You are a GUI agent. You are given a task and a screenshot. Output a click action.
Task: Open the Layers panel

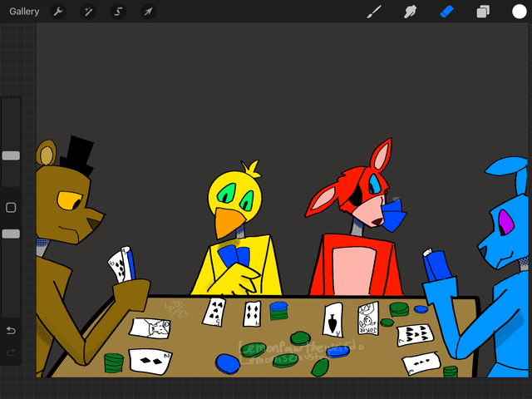(483, 12)
